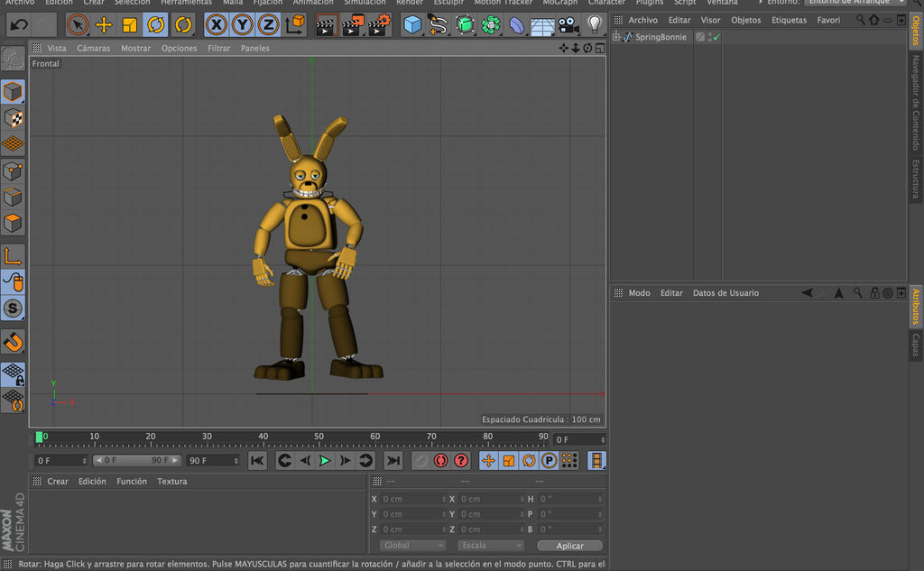Click the Aplicar button
The image size is (924, 571).
tap(570, 546)
